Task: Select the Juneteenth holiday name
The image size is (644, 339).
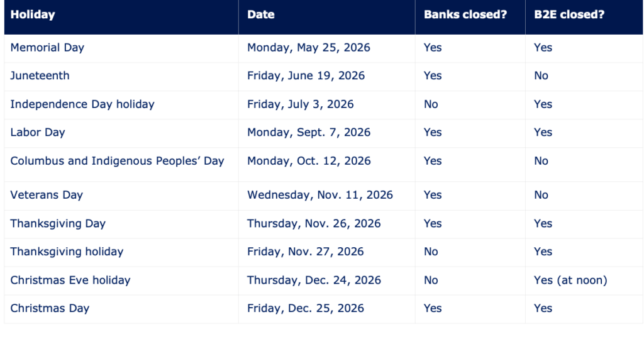Action: click(40, 76)
